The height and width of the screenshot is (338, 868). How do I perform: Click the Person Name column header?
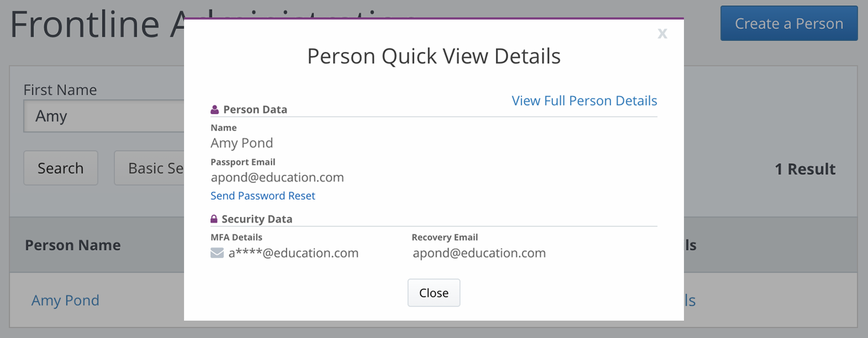pyautogui.click(x=73, y=245)
